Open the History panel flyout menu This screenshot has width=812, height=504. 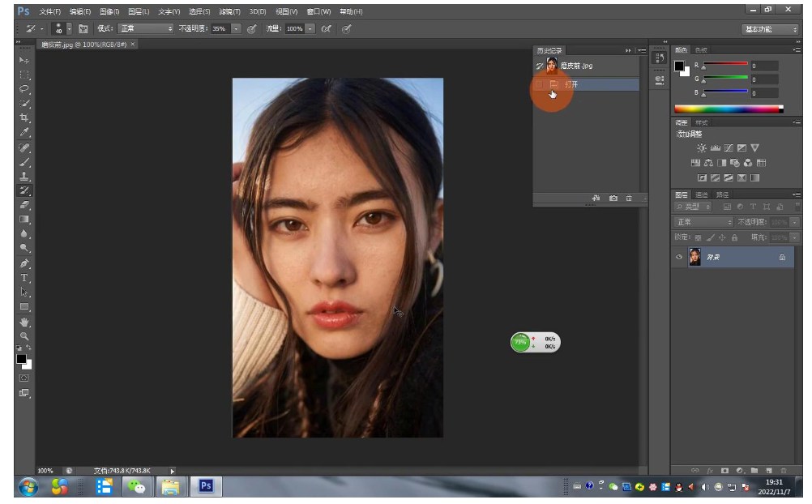[642, 50]
